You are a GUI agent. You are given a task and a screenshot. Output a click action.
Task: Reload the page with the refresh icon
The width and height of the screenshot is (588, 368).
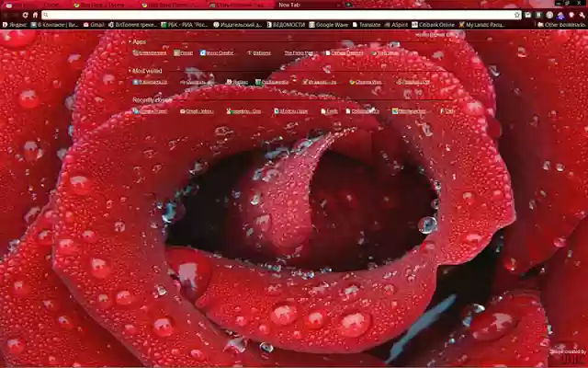tap(25, 15)
